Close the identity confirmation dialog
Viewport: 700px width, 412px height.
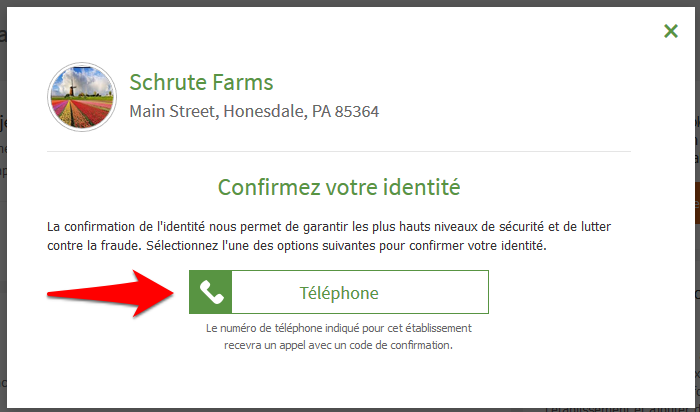(671, 31)
